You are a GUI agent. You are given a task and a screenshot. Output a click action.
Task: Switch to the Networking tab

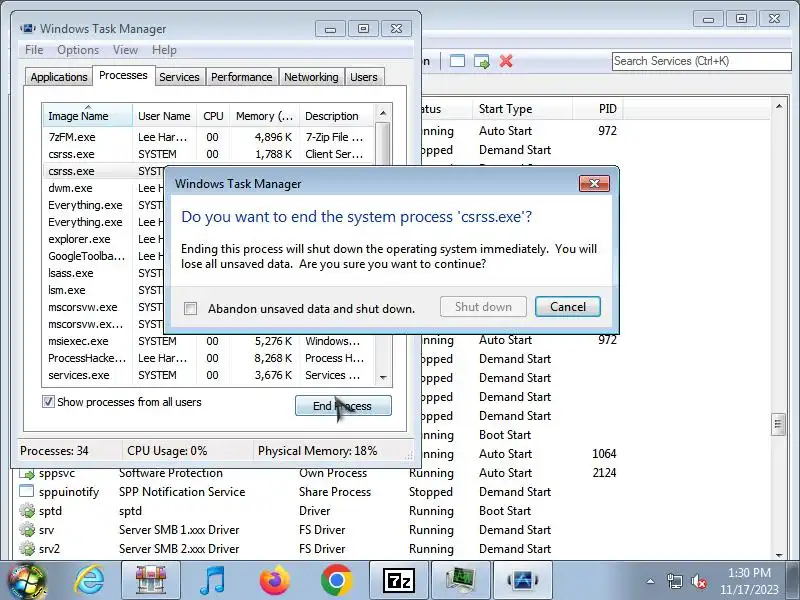click(x=311, y=77)
